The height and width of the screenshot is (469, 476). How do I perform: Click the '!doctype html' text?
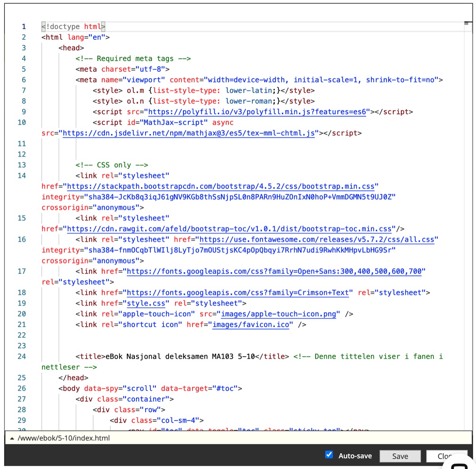(73, 27)
